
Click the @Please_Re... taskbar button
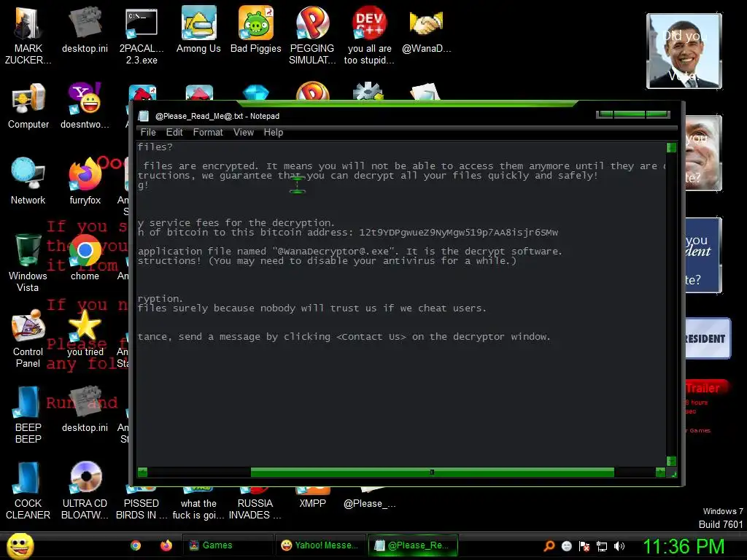413,545
